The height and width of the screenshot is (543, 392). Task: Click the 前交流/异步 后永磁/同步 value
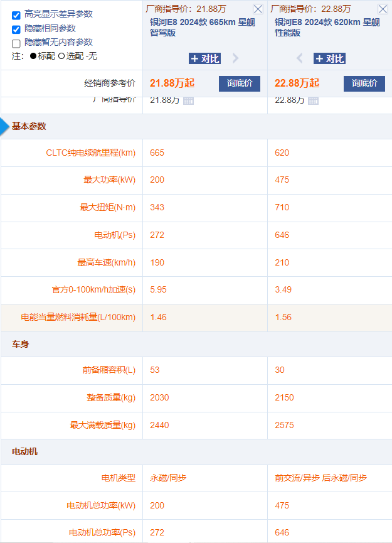320,478
